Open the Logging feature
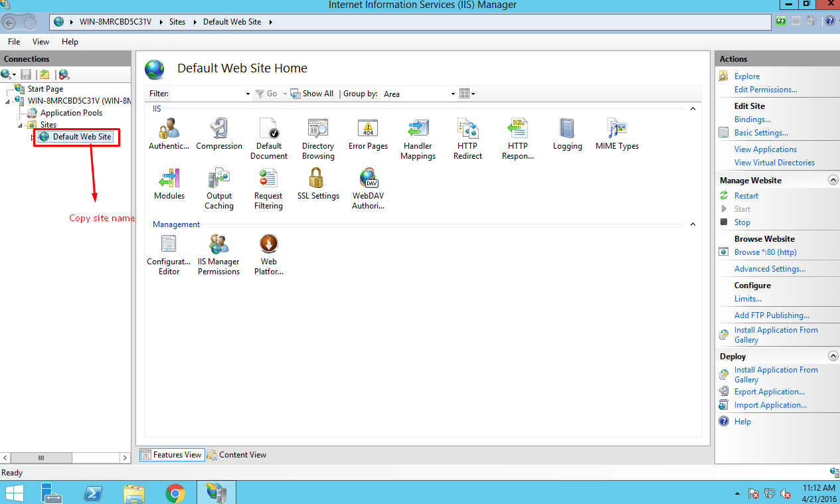This screenshot has width=840, height=504. click(x=567, y=134)
